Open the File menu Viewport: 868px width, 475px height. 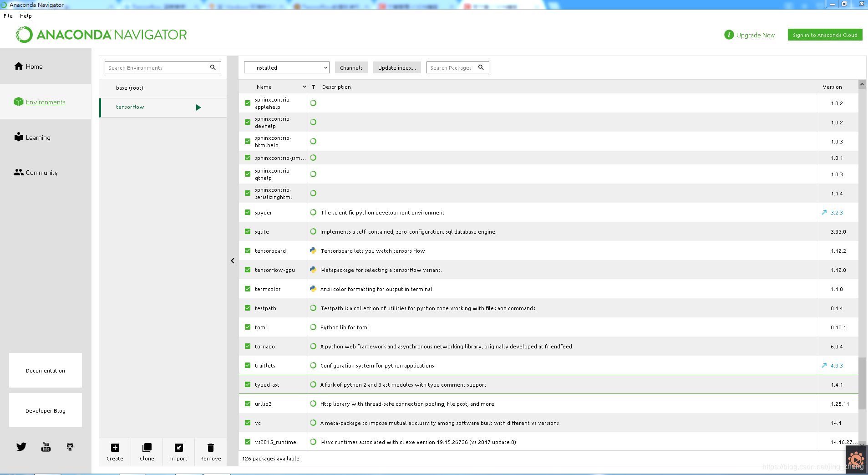click(8, 15)
